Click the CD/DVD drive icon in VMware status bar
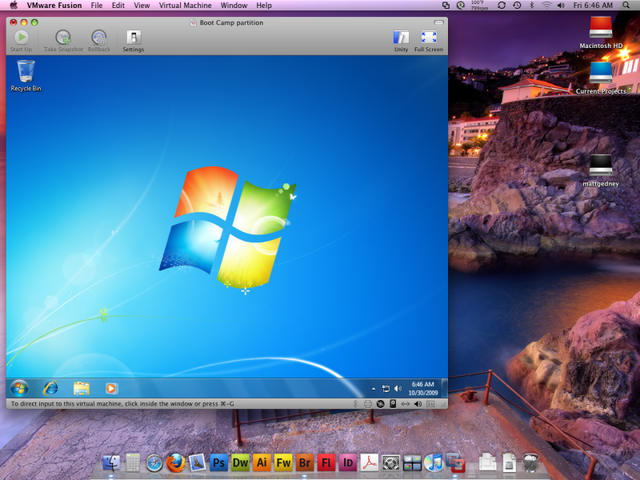Screen dimensions: 640x480 [x=380, y=404]
